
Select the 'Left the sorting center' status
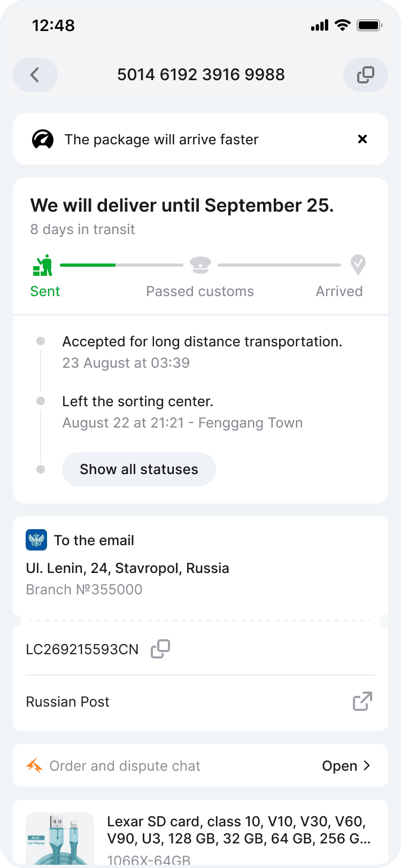(138, 401)
